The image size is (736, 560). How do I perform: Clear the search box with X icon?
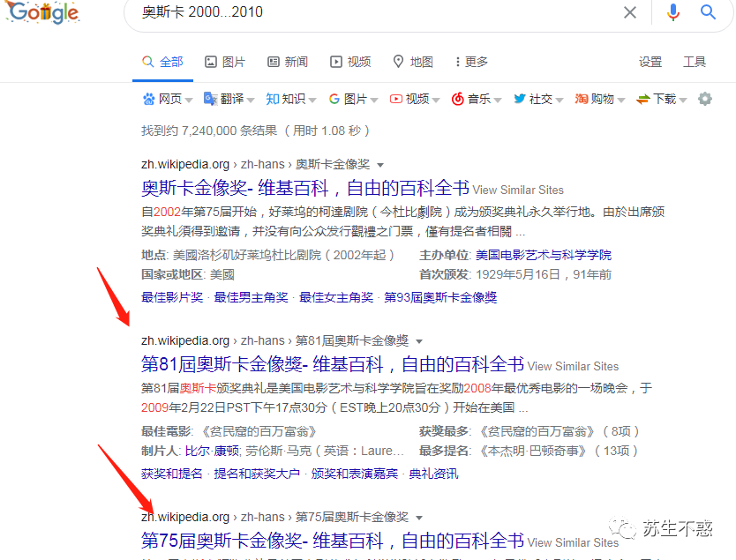coord(630,12)
